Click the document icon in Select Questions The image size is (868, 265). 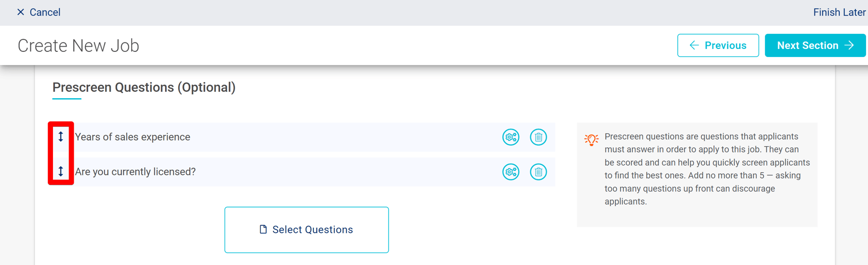(x=263, y=230)
